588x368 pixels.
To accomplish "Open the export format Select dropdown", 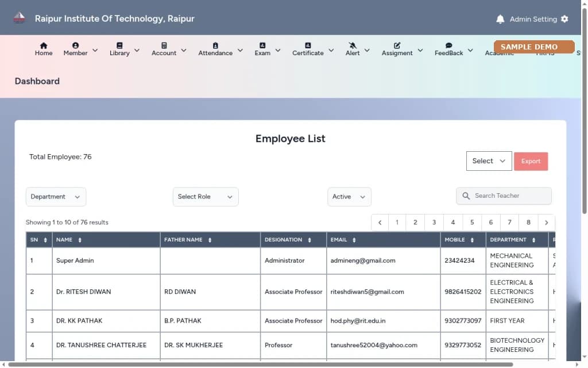I will 489,161.
